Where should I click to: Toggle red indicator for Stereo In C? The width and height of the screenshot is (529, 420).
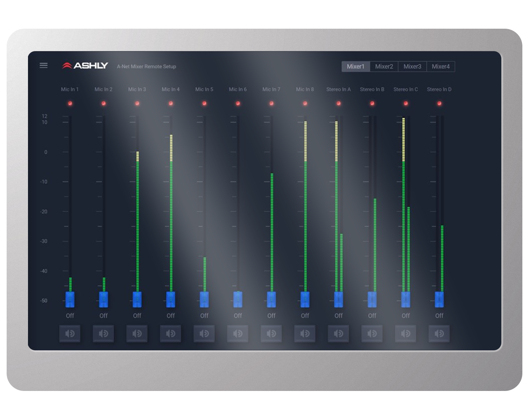coord(406,103)
